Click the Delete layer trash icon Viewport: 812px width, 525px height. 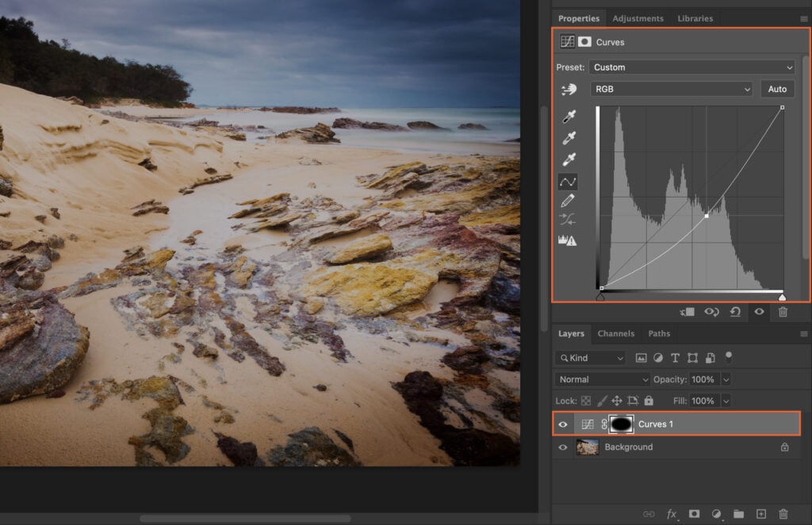pyautogui.click(x=785, y=514)
